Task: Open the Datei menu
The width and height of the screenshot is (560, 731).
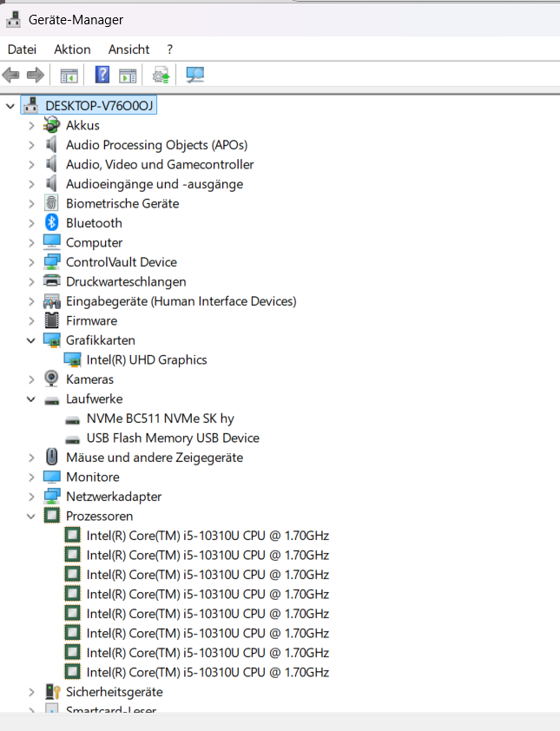Action: click(x=22, y=49)
